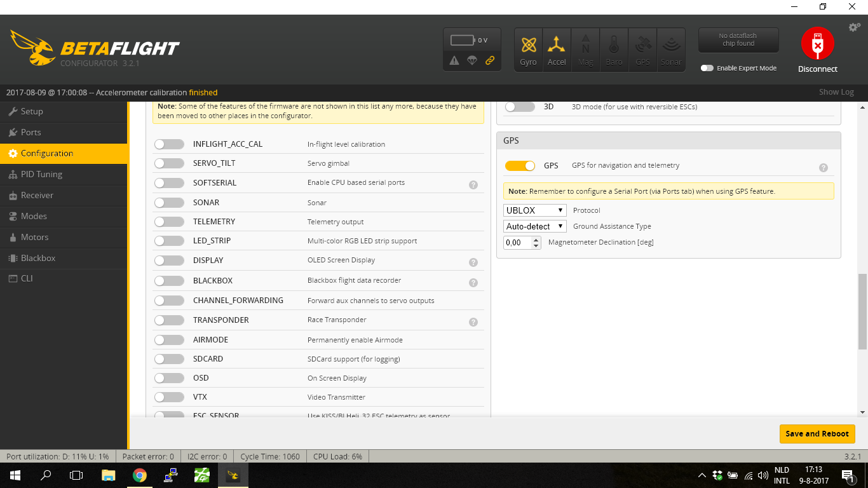This screenshot has width=868, height=488.
Task: Click help icon in GPS panel
Action: 824,168
